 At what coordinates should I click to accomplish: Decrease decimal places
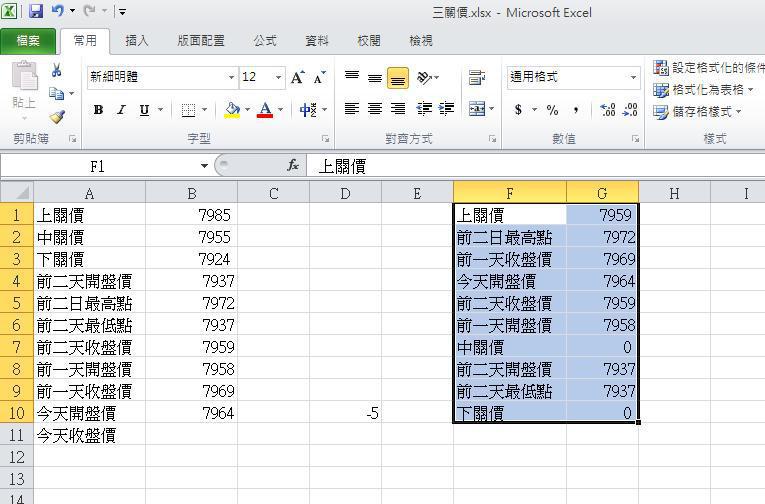pos(630,110)
